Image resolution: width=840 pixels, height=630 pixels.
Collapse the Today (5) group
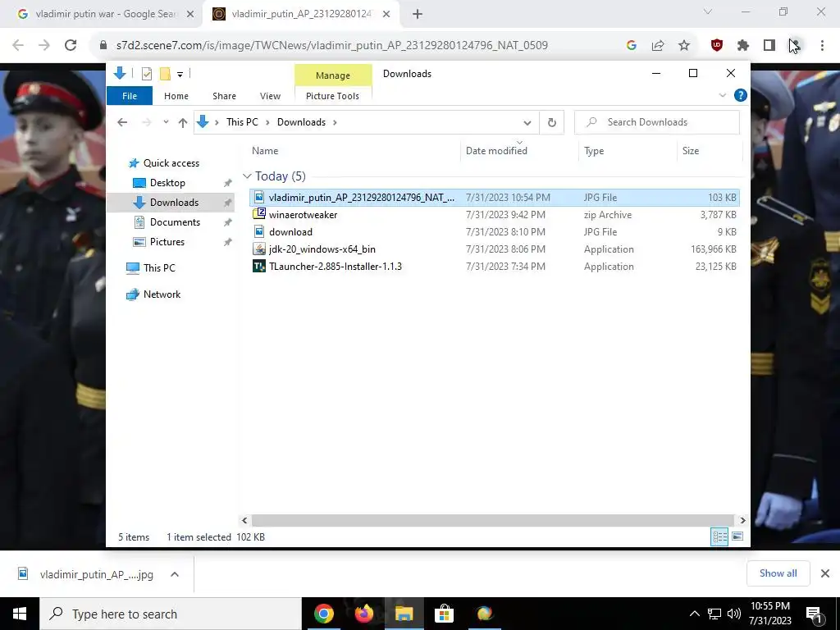point(247,176)
